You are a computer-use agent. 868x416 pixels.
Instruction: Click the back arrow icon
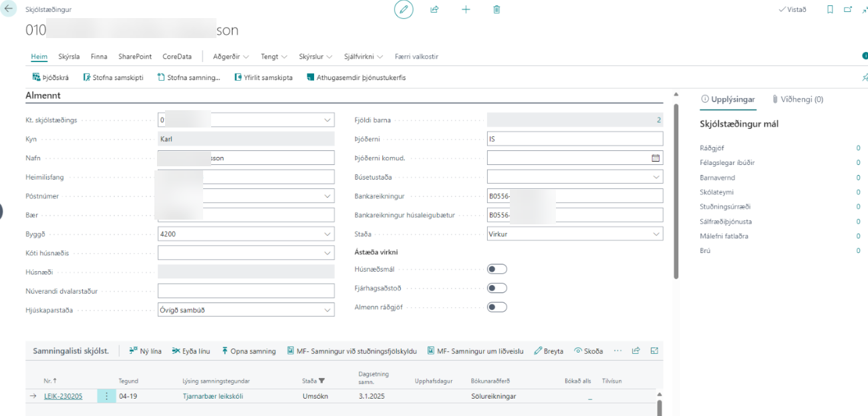tap(9, 10)
